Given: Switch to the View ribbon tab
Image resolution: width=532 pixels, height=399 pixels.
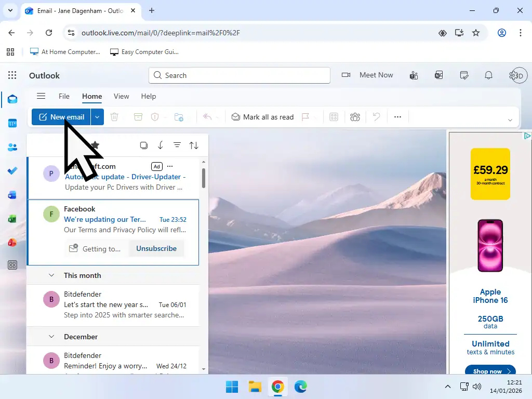Looking at the screenshot, I should 121,96.
